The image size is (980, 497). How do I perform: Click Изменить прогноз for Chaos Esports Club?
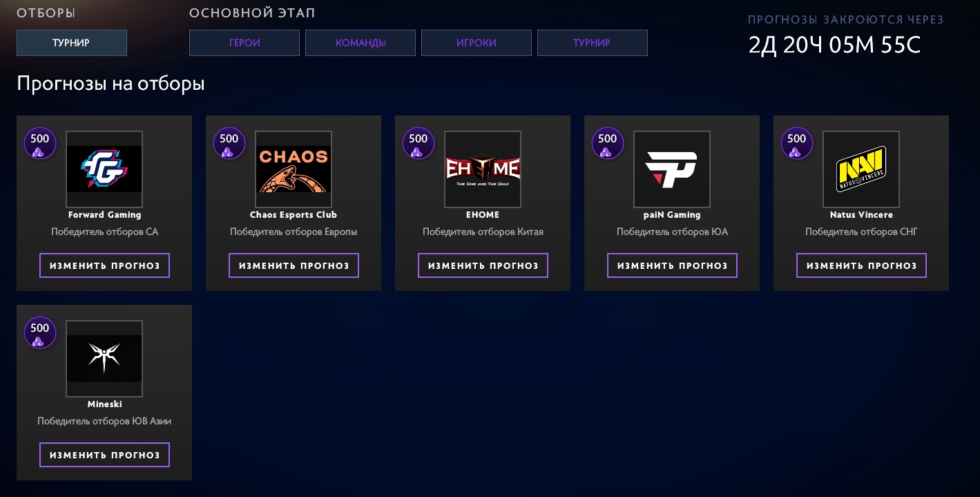(294, 265)
